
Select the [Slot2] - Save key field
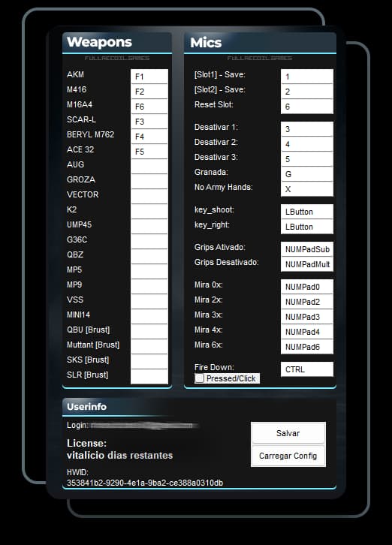click(x=307, y=92)
